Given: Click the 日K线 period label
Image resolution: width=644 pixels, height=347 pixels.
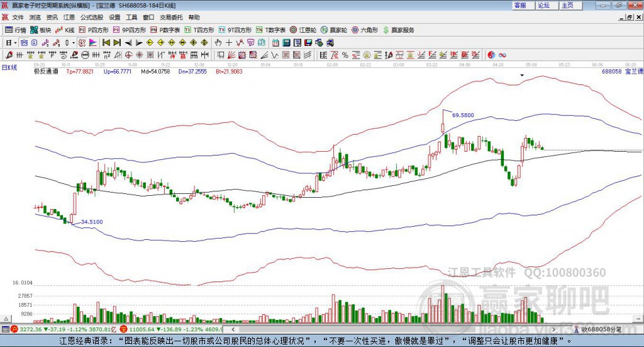Looking at the screenshot, I should click(x=9, y=67).
